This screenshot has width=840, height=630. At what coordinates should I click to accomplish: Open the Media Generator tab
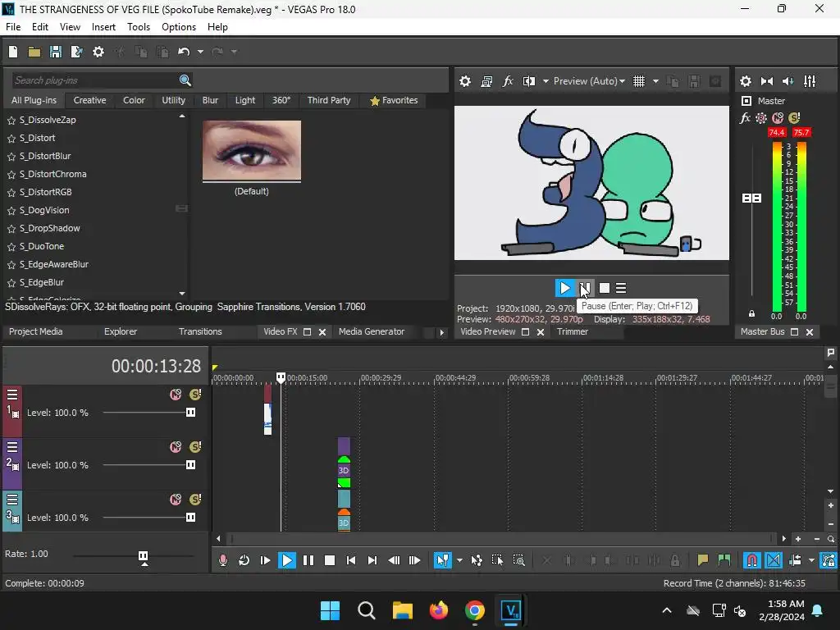click(372, 331)
